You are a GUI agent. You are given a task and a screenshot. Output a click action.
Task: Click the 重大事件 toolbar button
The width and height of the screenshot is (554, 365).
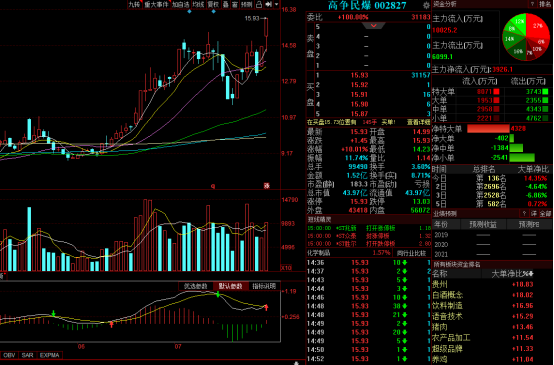click(x=156, y=4)
